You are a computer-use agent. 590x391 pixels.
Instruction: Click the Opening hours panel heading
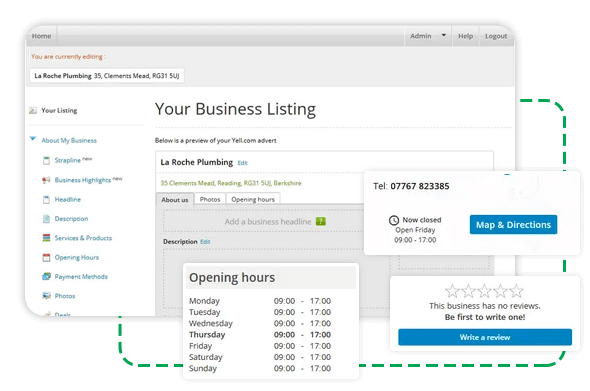(232, 278)
